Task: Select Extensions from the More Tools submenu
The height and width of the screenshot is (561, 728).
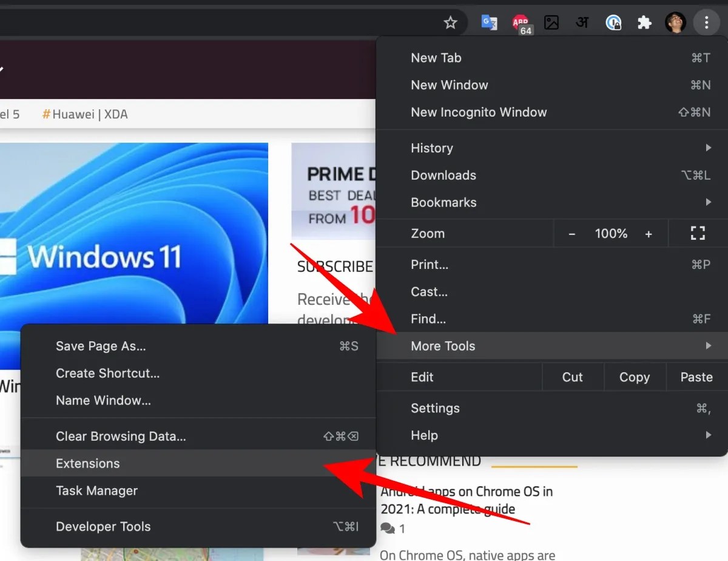Action: [87, 463]
